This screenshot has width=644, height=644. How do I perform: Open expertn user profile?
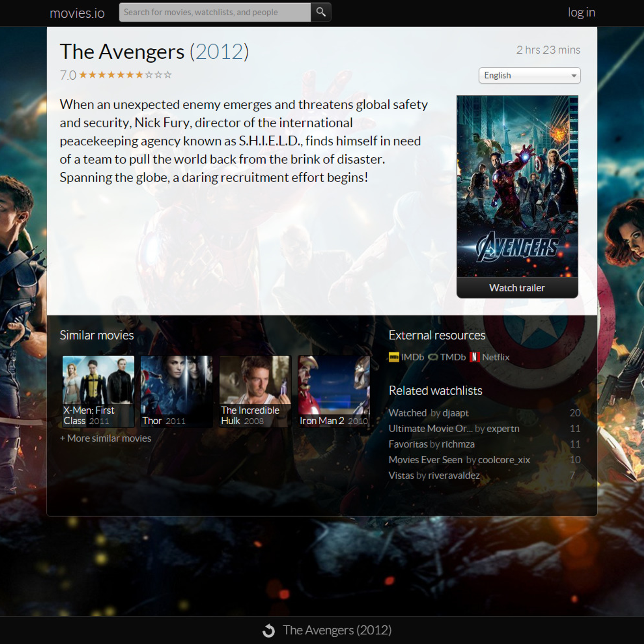pyautogui.click(x=503, y=429)
